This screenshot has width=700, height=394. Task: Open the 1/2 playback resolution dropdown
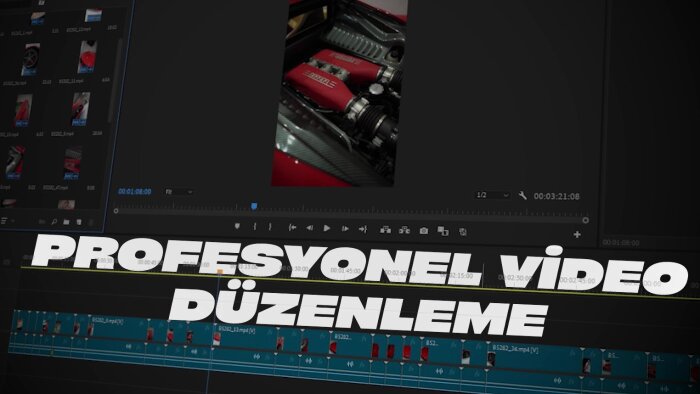492,195
